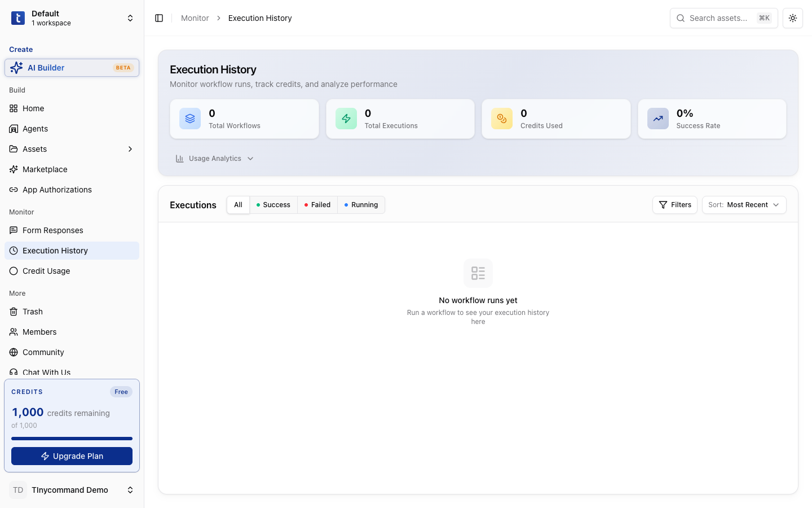
Task: Click the TD avatar
Action: (x=18, y=490)
